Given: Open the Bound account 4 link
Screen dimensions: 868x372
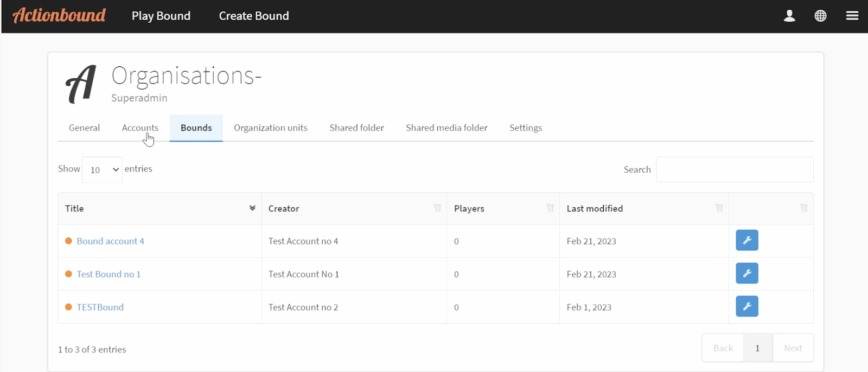Looking at the screenshot, I should 110,241.
